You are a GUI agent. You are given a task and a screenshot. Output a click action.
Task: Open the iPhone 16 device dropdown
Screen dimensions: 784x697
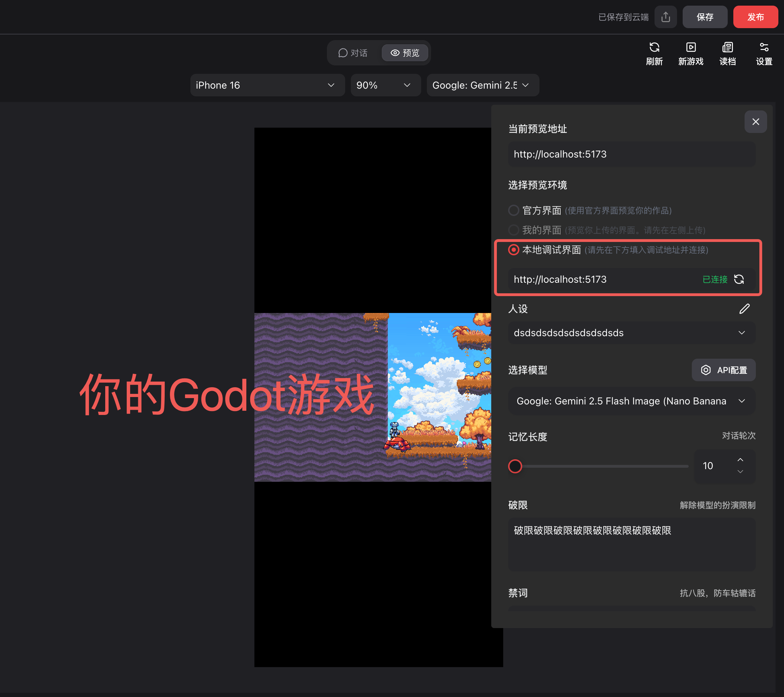point(267,85)
